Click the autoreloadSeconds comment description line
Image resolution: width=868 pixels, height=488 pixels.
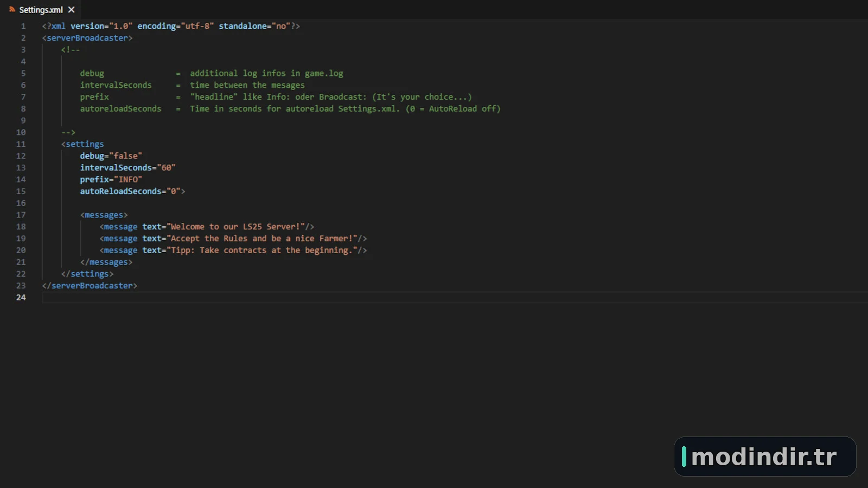[x=290, y=109]
